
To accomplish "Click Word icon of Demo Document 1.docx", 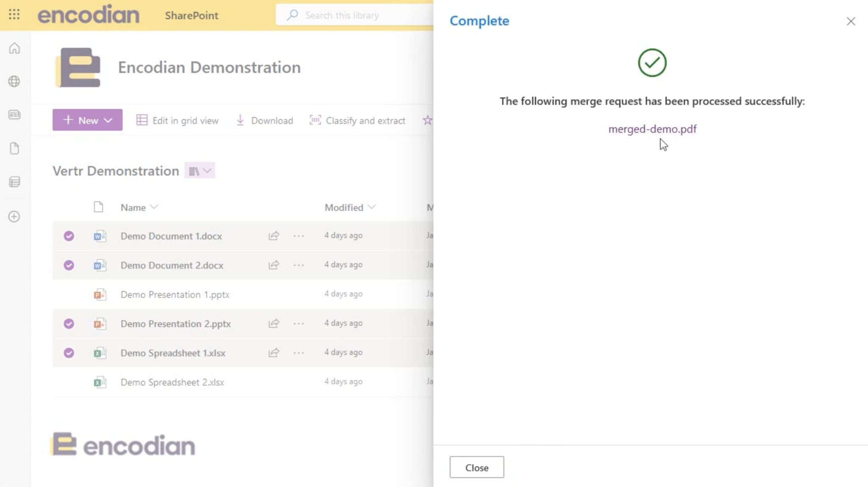I will [x=100, y=236].
